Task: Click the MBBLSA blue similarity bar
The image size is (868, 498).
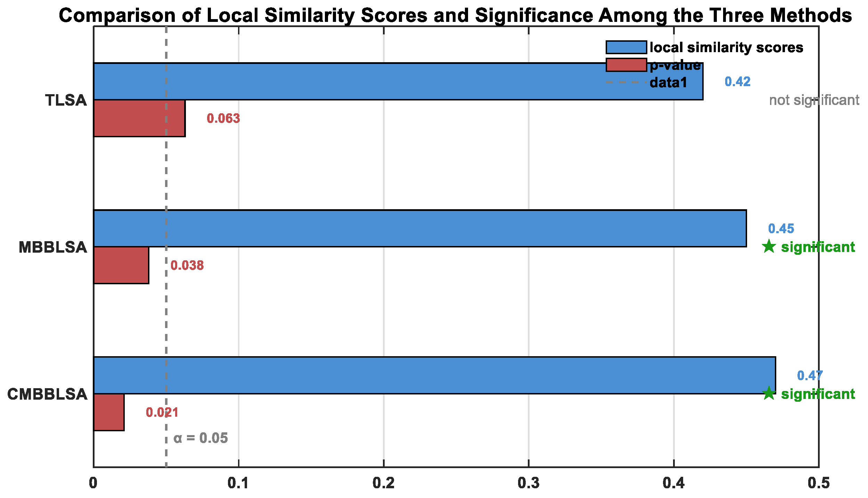Action: point(420,228)
